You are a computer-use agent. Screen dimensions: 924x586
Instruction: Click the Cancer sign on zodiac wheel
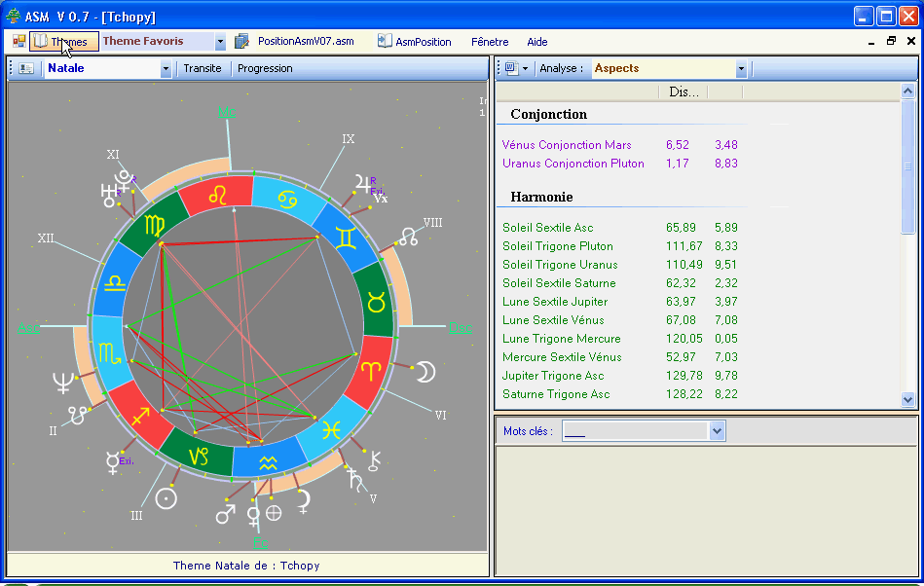pos(287,200)
